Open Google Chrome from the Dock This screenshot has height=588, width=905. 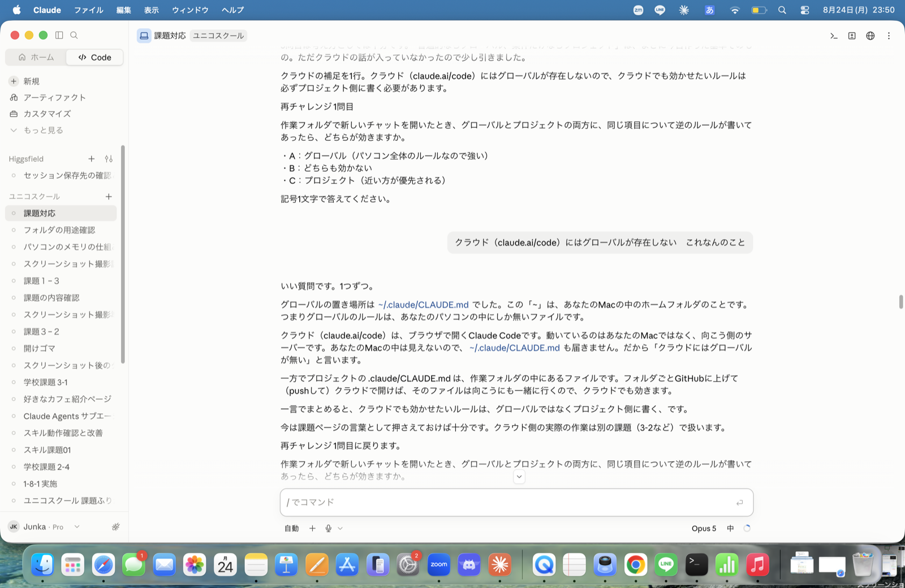click(x=636, y=564)
